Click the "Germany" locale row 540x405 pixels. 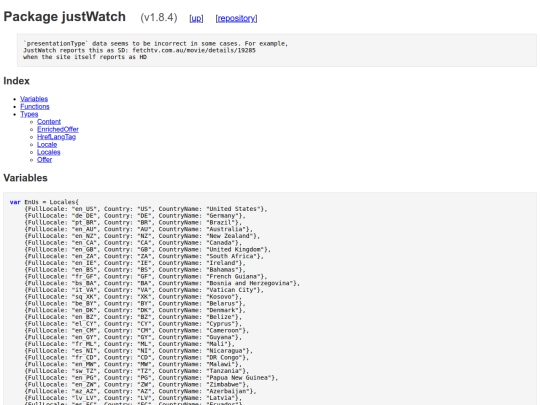click(135, 216)
